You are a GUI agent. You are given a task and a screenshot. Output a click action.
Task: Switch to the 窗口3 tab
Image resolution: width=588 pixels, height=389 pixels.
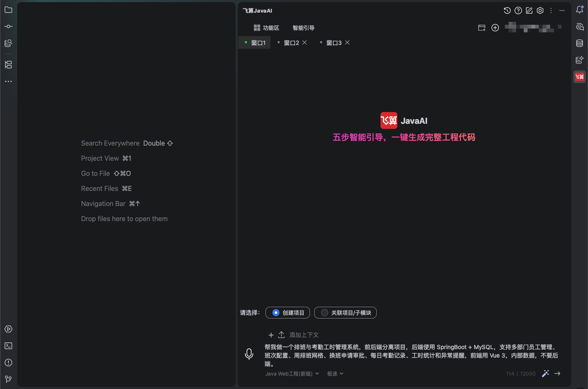334,43
